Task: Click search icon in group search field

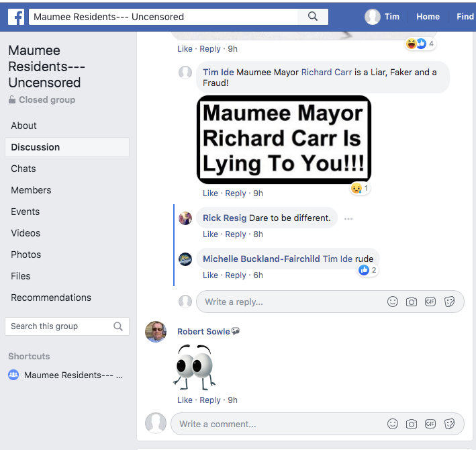Action: 118,326
